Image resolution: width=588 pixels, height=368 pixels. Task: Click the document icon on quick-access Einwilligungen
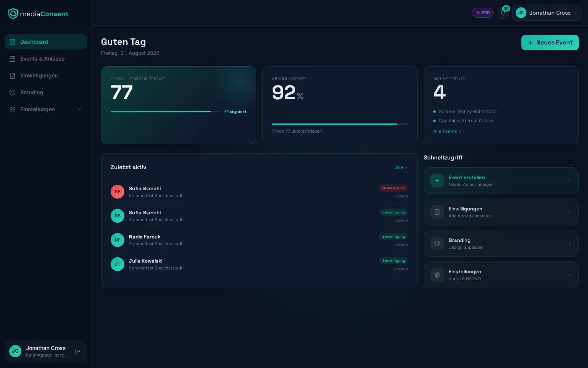[x=437, y=212]
